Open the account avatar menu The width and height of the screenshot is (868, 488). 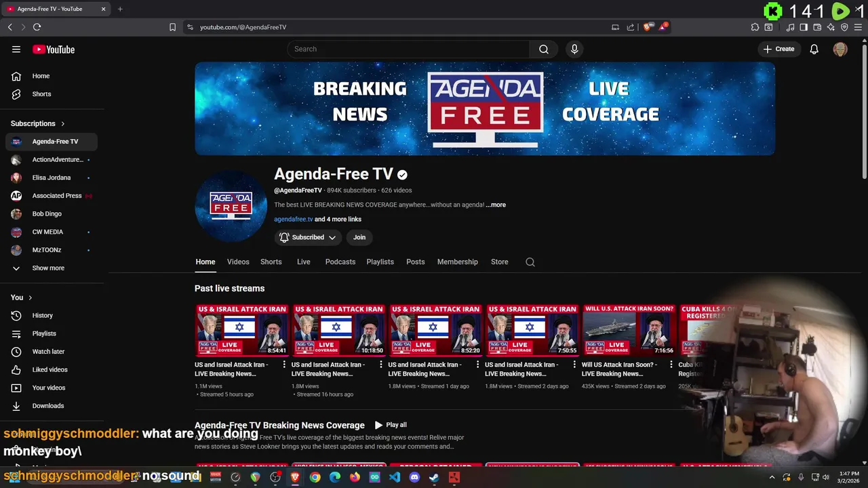pos(840,49)
